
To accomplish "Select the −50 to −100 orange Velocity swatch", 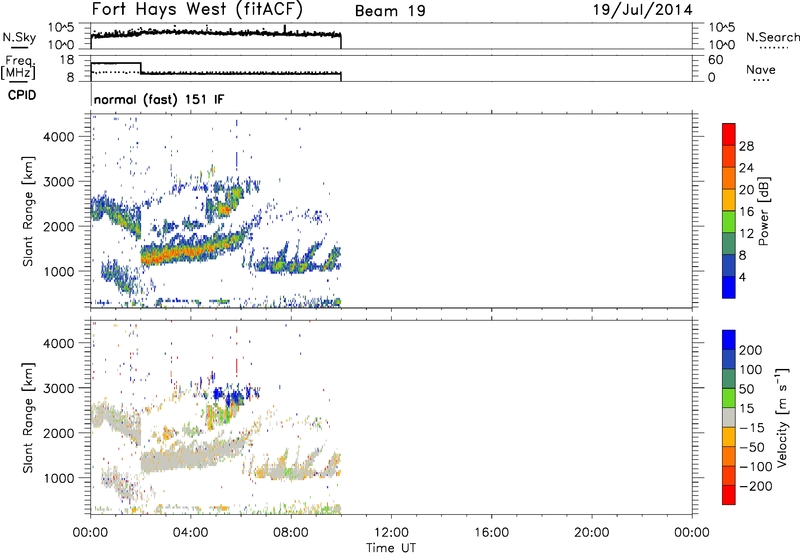I will click(x=729, y=457).
